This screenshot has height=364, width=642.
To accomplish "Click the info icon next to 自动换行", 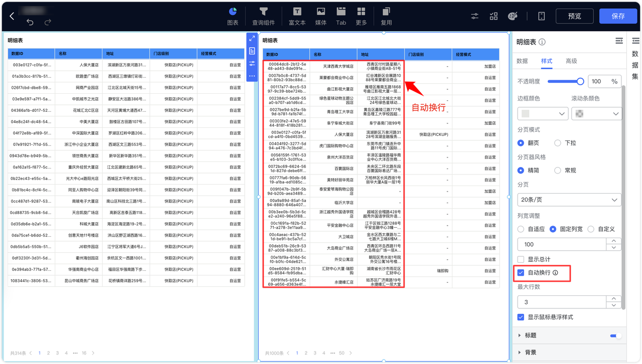I will point(555,273).
